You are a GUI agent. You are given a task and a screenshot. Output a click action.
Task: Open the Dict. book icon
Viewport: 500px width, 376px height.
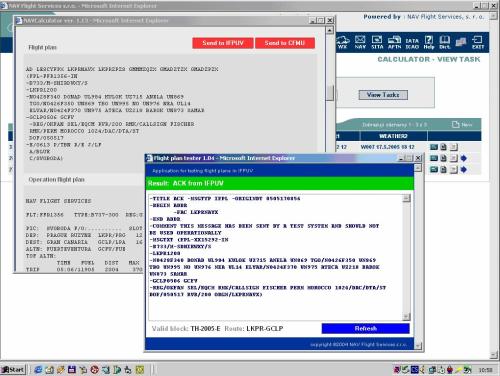point(444,43)
